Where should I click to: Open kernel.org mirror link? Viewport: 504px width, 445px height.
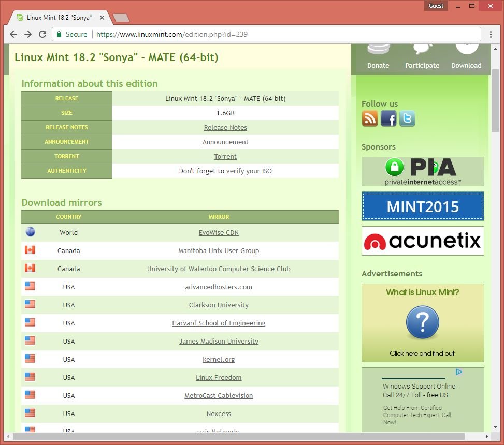(219, 359)
